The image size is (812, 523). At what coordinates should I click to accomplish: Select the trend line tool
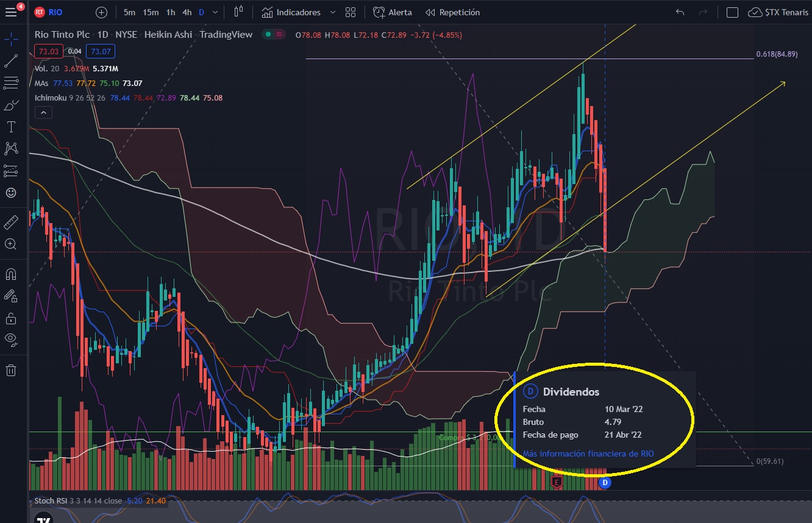tap(11, 61)
